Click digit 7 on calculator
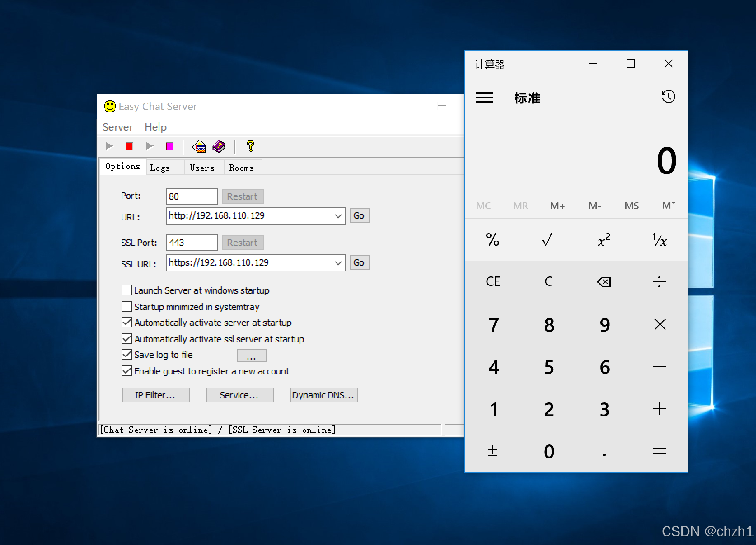 coord(494,325)
